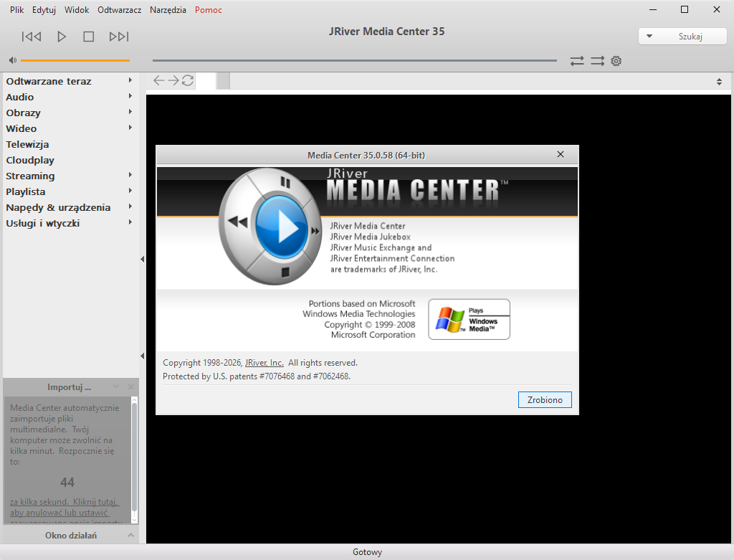Screen dimensions: 734x560
Task: Expand the Napędy & urządzenia arrow
Action: (130, 207)
